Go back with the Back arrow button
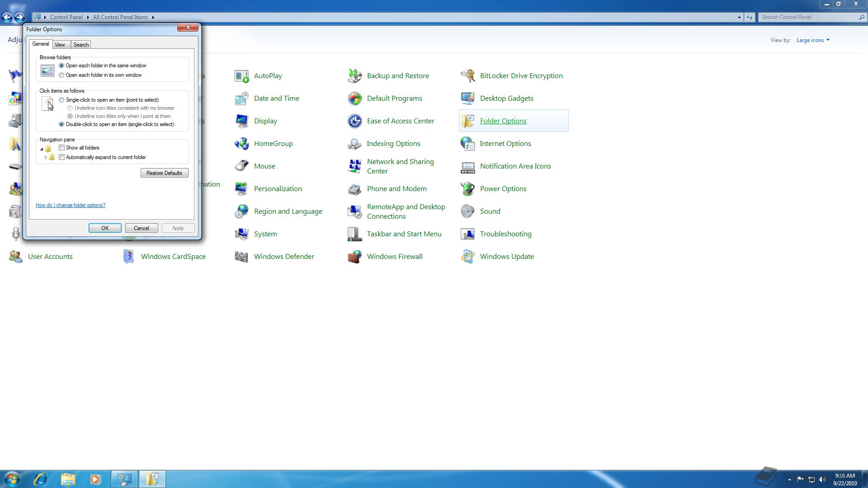Screen dimensions: 868x488 click(x=7, y=17)
